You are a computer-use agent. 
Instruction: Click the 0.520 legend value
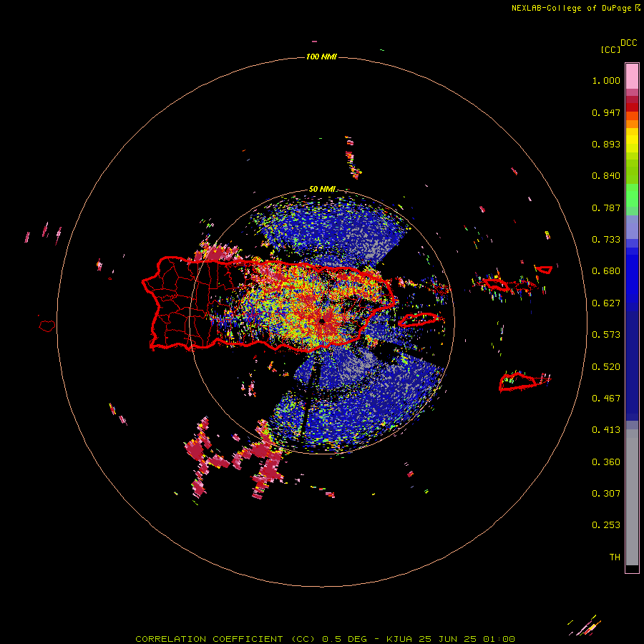coord(606,366)
